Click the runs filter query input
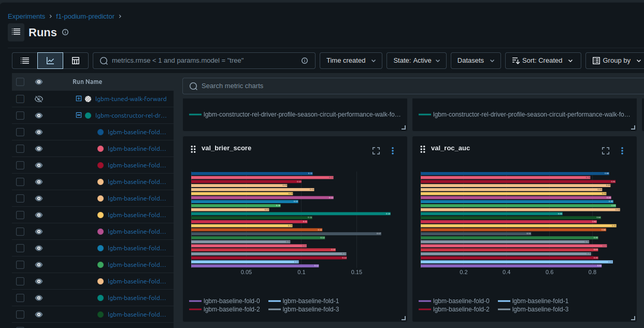 [204, 61]
